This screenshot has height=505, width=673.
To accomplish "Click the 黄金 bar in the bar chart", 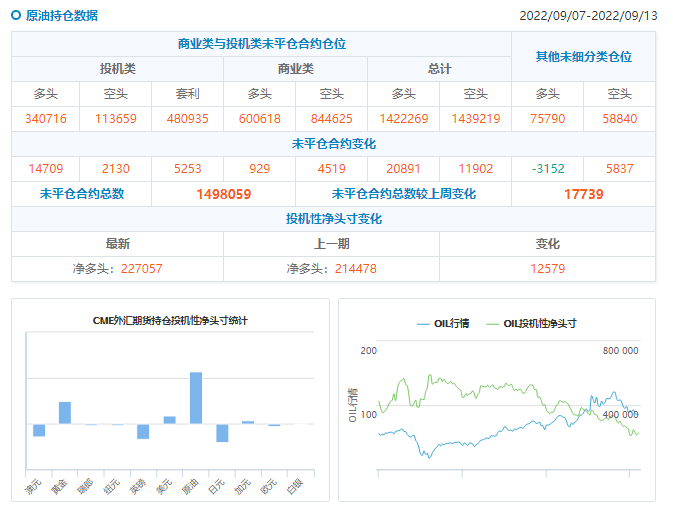I will (x=65, y=412).
